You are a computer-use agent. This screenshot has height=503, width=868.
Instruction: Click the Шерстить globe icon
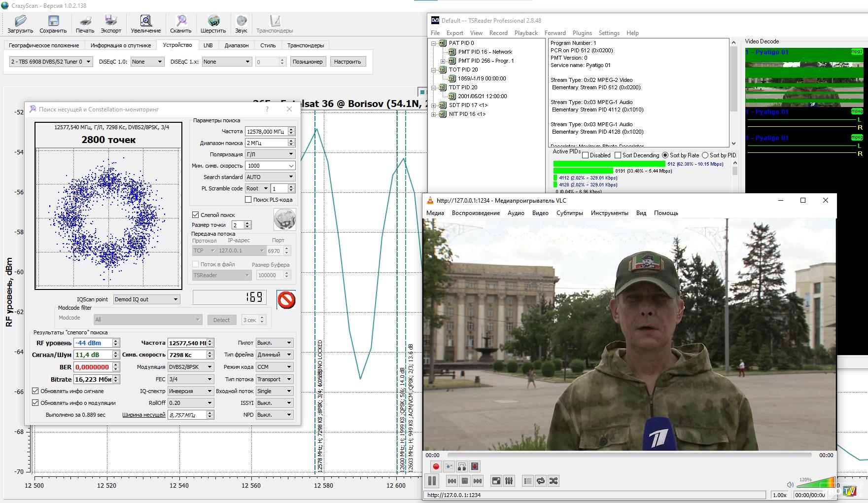213,24
